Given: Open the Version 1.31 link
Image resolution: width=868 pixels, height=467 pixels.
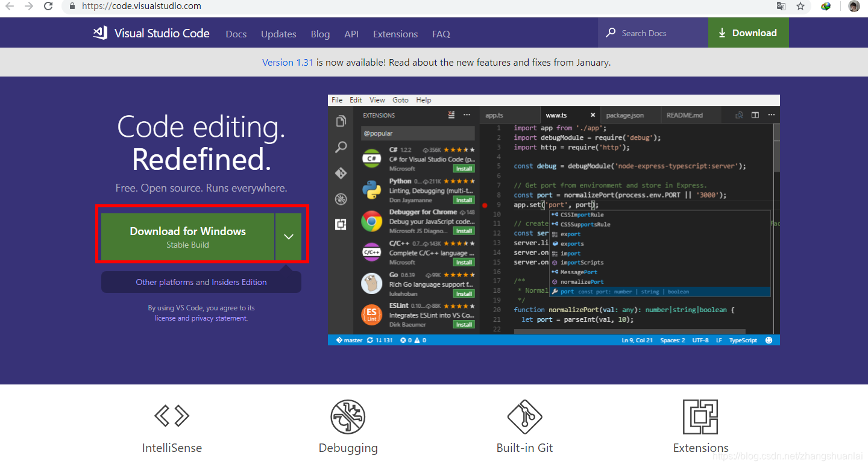Looking at the screenshot, I should [288, 63].
